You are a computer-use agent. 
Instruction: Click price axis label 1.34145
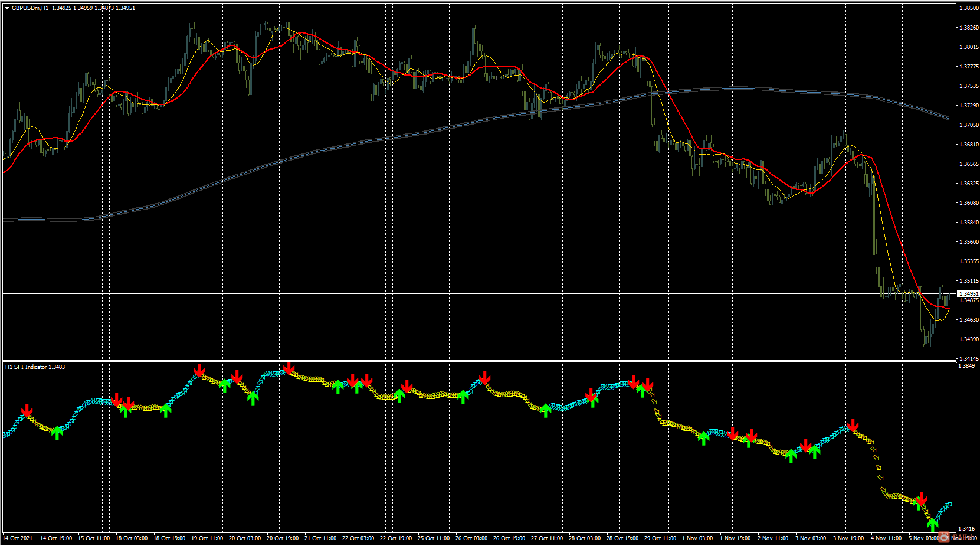[969, 359]
